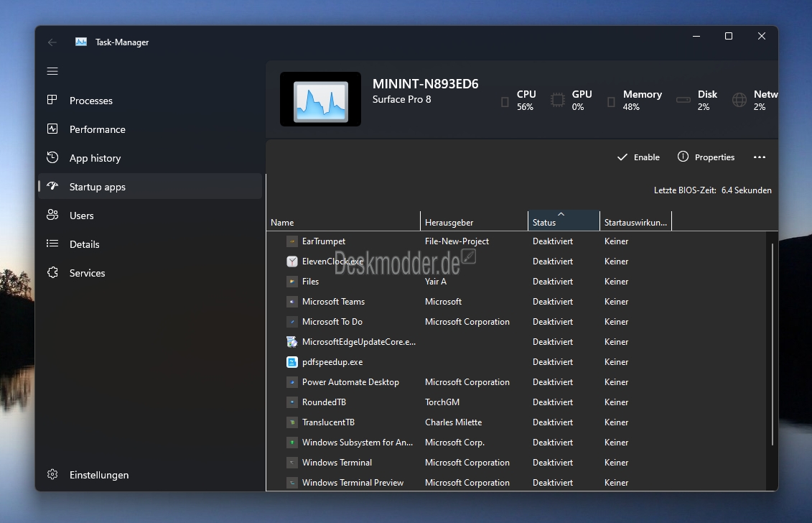Minimize the Task-Manager window
The image size is (812, 523).
(696, 36)
